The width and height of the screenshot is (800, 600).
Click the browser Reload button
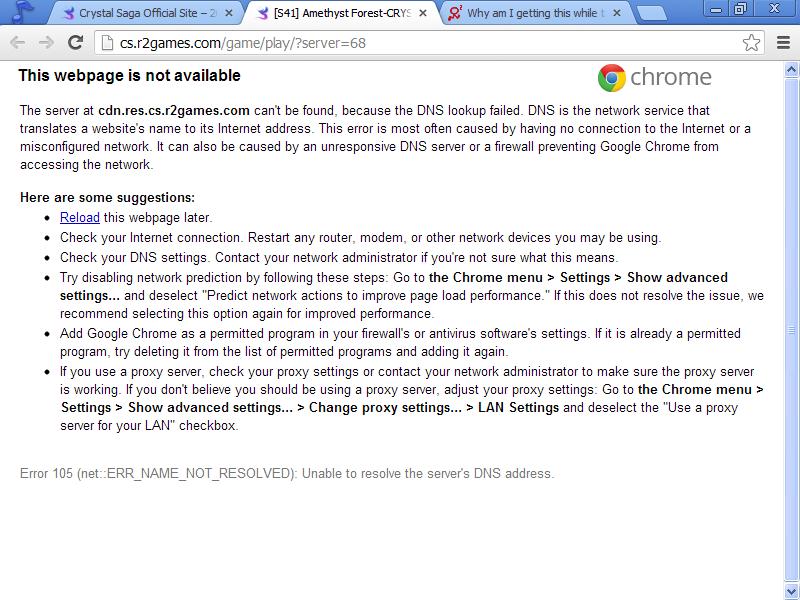coord(75,43)
